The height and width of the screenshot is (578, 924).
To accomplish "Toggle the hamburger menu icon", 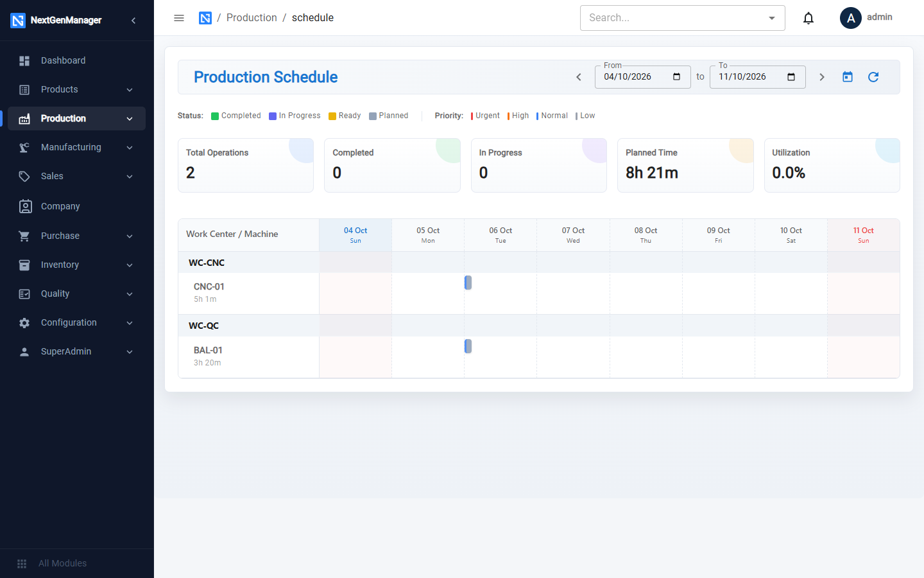I will click(179, 18).
